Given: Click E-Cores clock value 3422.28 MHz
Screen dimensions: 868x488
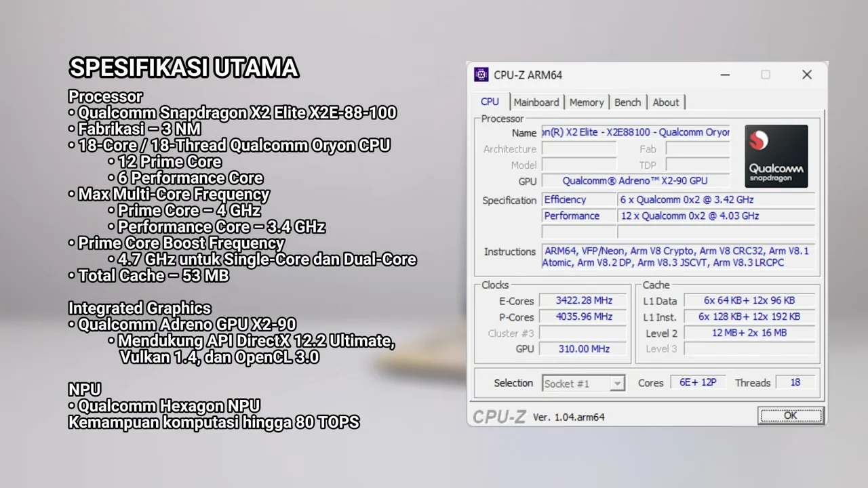Looking at the screenshot, I should coord(583,300).
